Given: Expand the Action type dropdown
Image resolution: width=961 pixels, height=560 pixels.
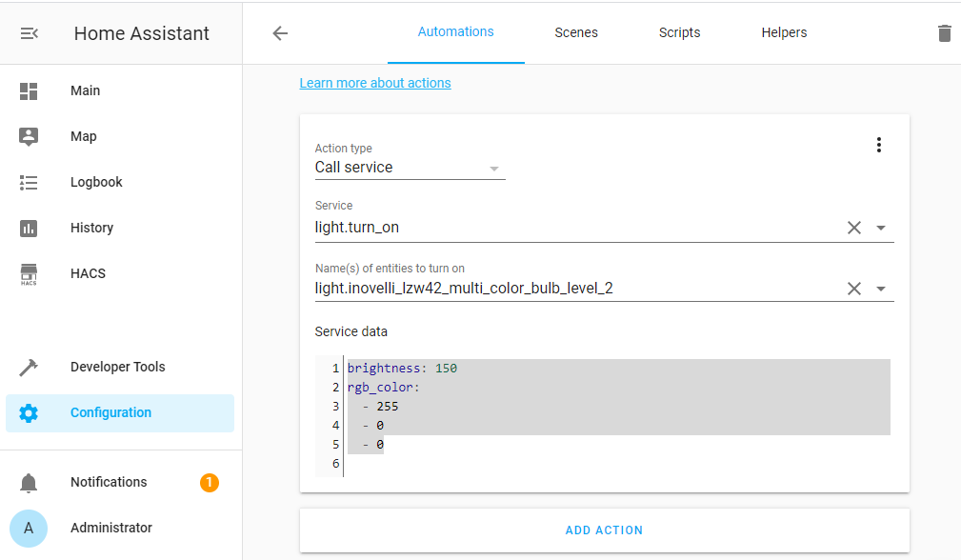Looking at the screenshot, I should [493, 169].
